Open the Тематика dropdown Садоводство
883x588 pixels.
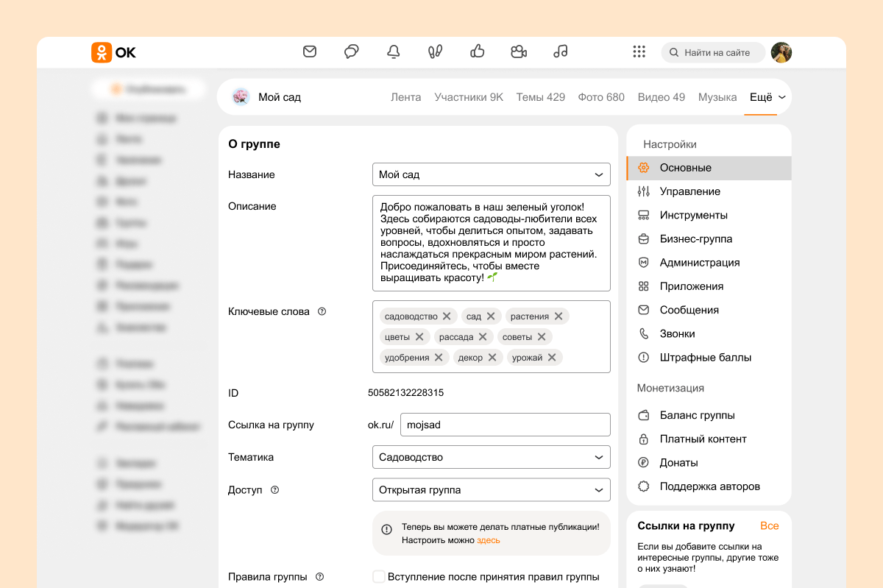click(x=492, y=457)
